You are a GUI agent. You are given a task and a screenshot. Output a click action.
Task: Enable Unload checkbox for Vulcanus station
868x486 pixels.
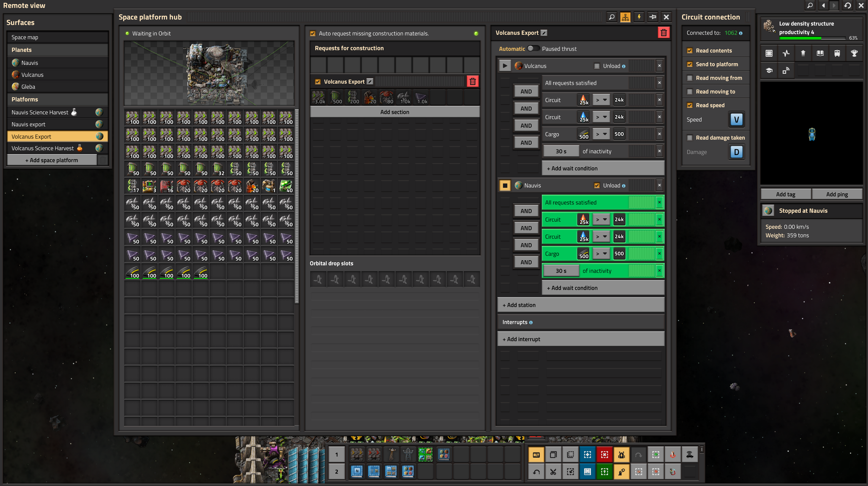(x=597, y=66)
